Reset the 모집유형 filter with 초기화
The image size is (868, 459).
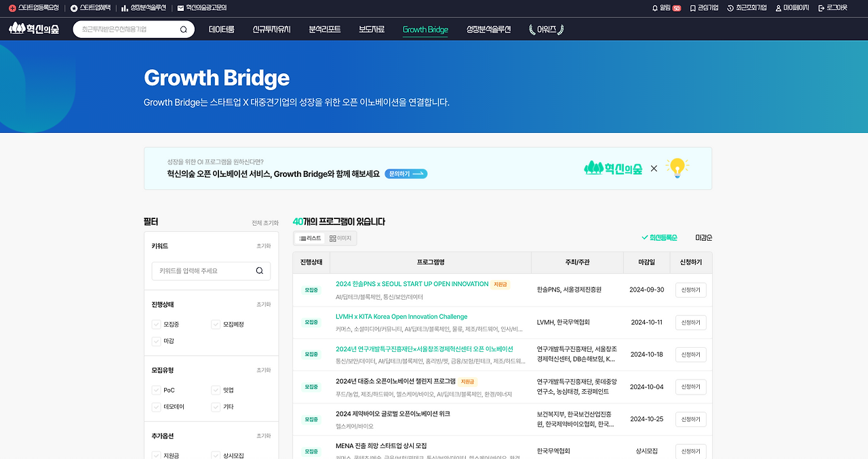(263, 370)
